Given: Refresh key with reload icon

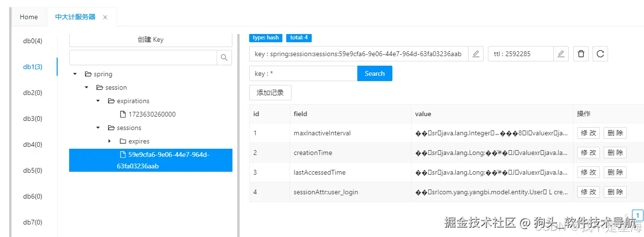Looking at the screenshot, I should pos(600,54).
